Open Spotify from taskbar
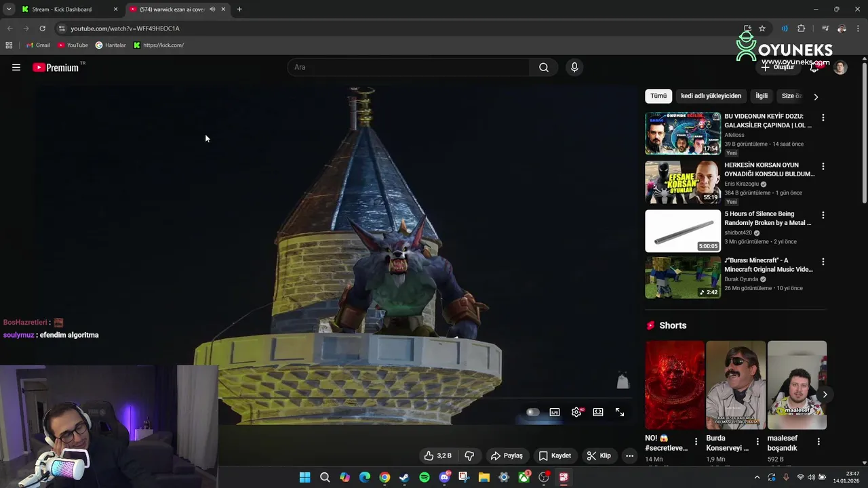Image resolution: width=868 pixels, height=488 pixels. point(425,477)
